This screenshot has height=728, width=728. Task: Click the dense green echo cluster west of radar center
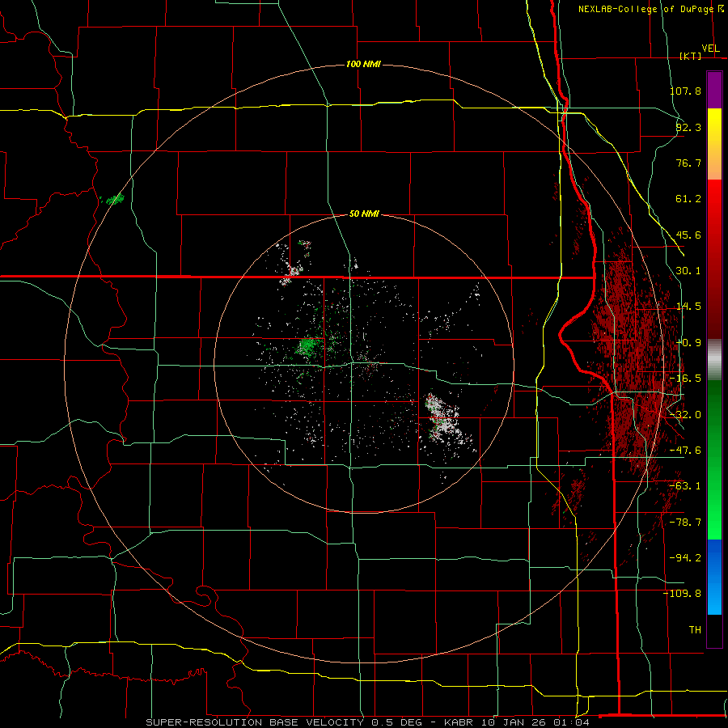pos(307,346)
